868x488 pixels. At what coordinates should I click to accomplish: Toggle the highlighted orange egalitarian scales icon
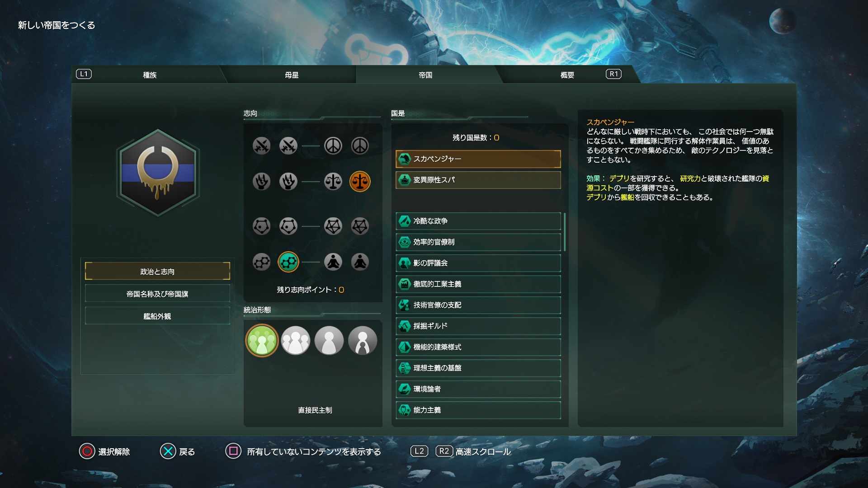tap(360, 182)
